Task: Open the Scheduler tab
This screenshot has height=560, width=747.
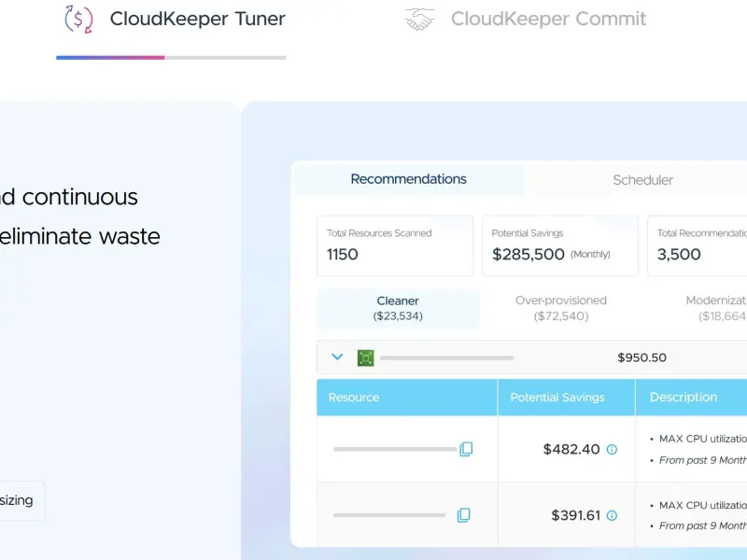Action: pyautogui.click(x=642, y=180)
